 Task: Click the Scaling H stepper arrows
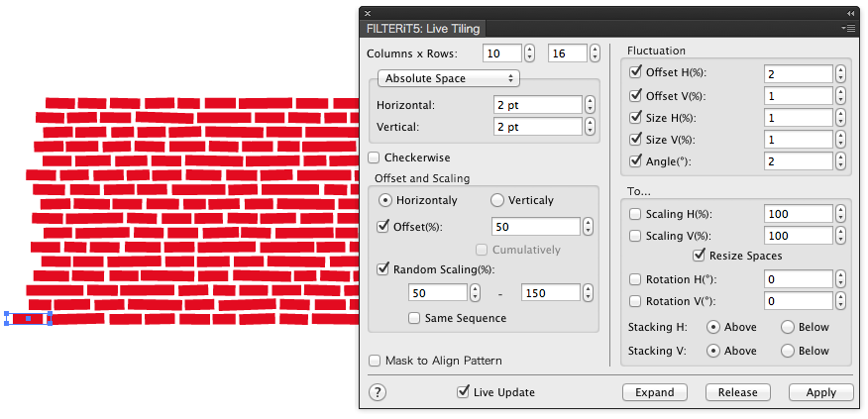(840, 213)
